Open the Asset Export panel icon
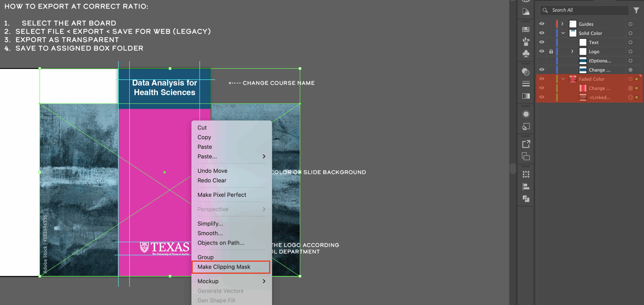 [x=526, y=144]
